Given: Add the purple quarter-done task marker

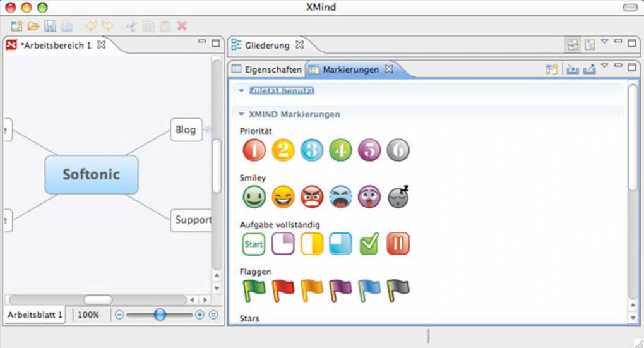Looking at the screenshot, I should click(x=283, y=244).
